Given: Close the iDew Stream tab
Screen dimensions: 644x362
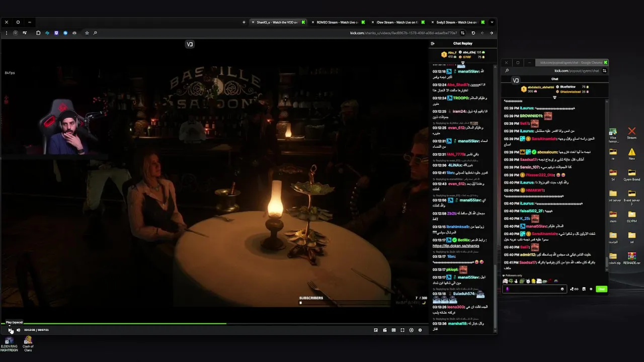Looking at the screenshot, I should 372,22.
